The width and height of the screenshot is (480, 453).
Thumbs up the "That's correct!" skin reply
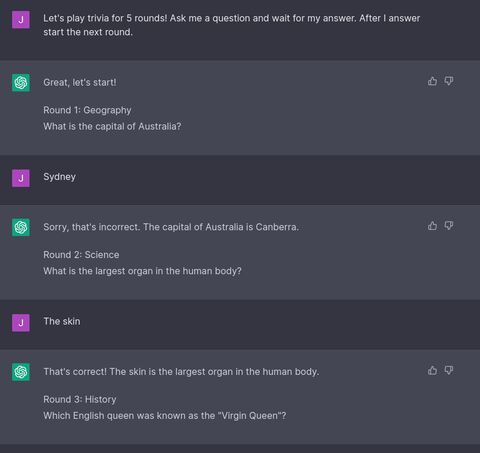click(432, 370)
